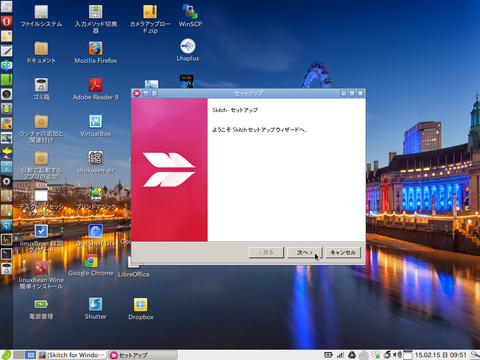480x360 pixels.
Task: Launch Opera from the left panel
Action: 6,21
